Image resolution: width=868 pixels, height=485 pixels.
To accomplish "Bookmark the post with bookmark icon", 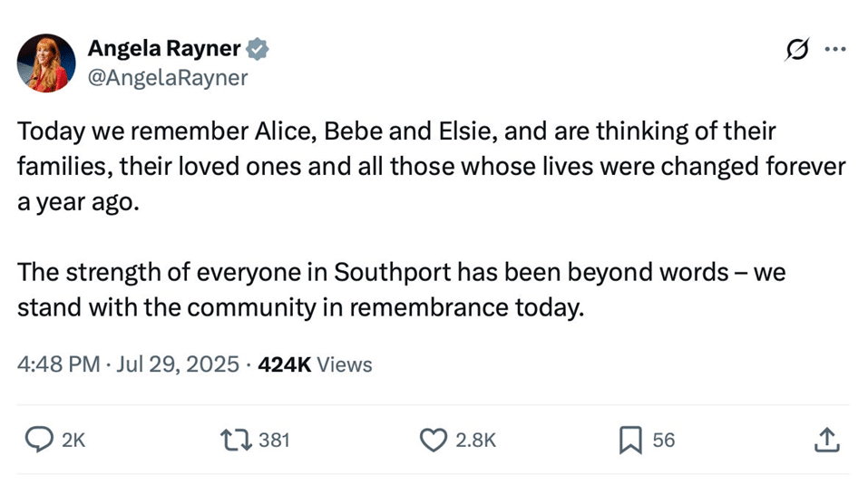I will [630, 441].
